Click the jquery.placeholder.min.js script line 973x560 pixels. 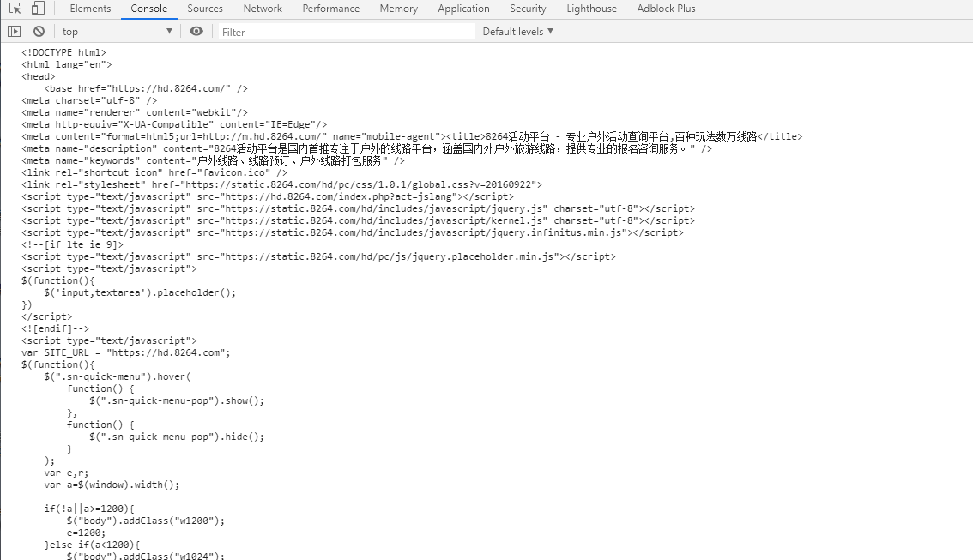[x=319, y=256]
